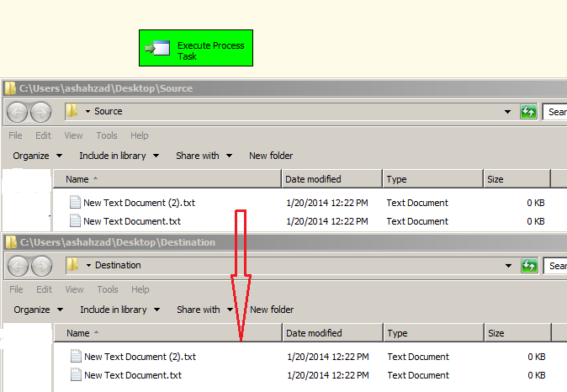Image resolution: width=567 pixels, height=392 pixels.
Task: Select the Execute Process Task box
Action: coord(196,48)
